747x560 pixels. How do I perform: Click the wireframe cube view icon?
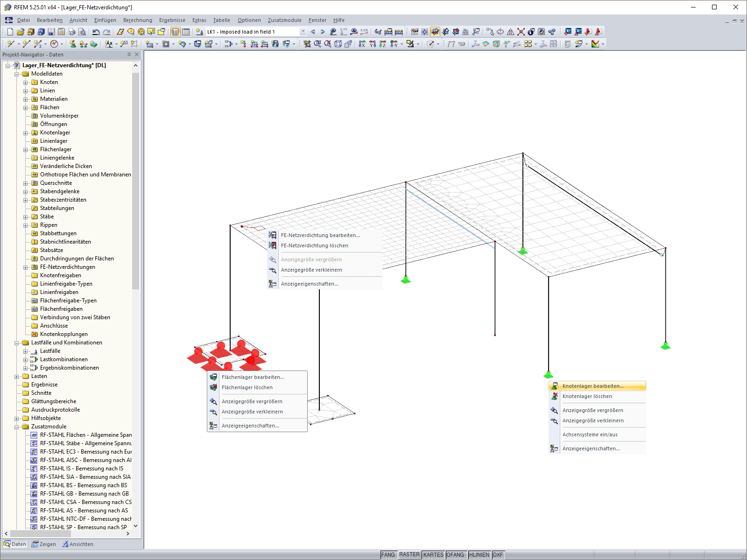tap(338, 44)
